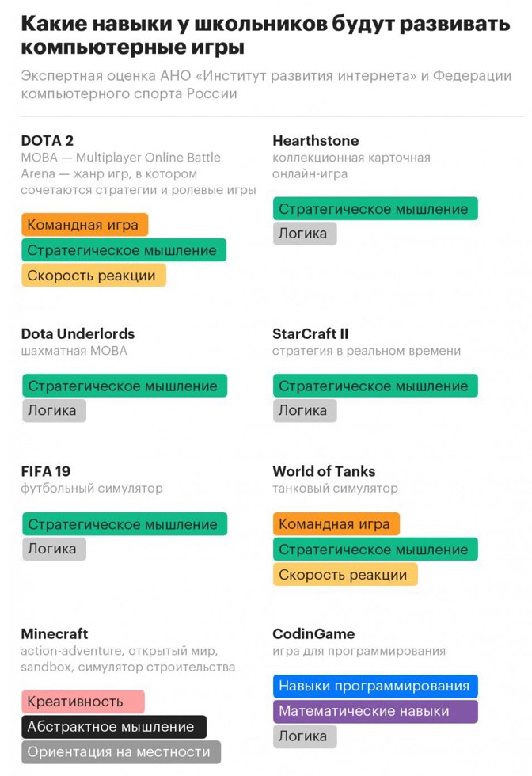Select the purple "Математические навыки" tag
Screen dimensions: 532x776
click(x=375, y=711)
